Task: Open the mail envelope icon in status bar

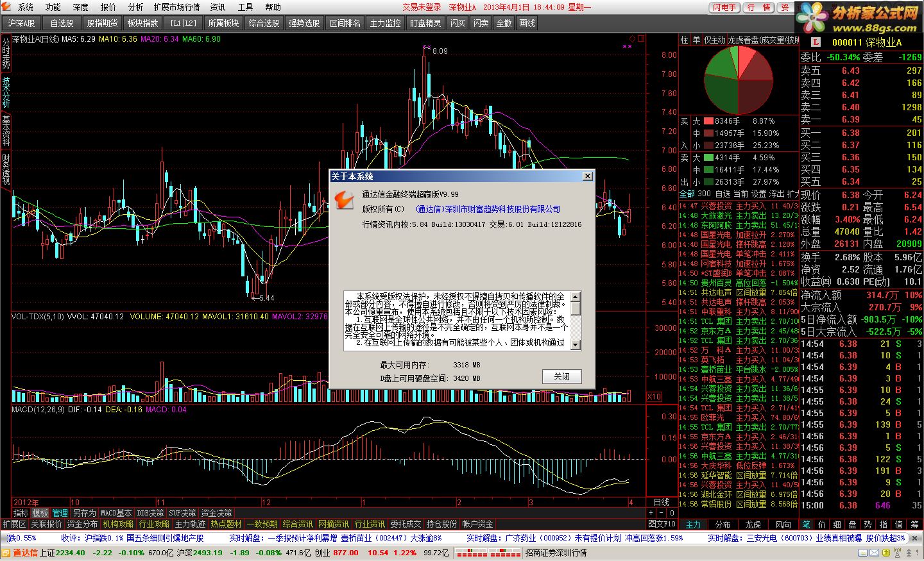Action: [874, 553]
